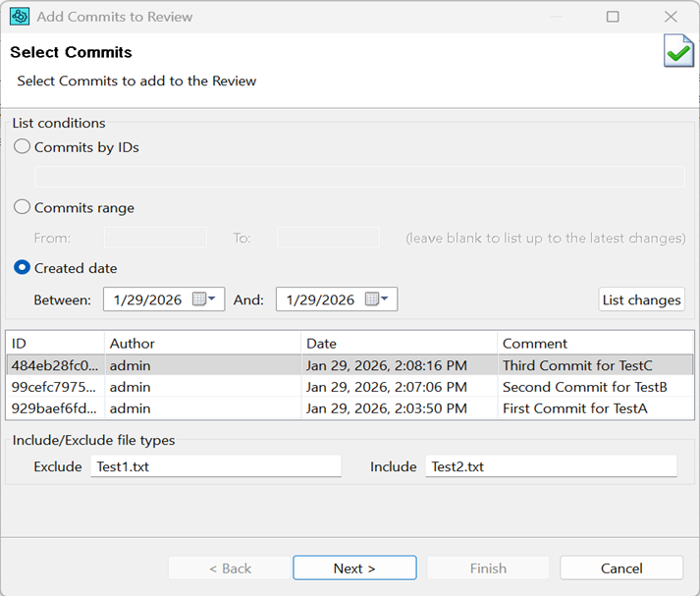Click the Exclude field containing Test1.txt

point(216,466)
